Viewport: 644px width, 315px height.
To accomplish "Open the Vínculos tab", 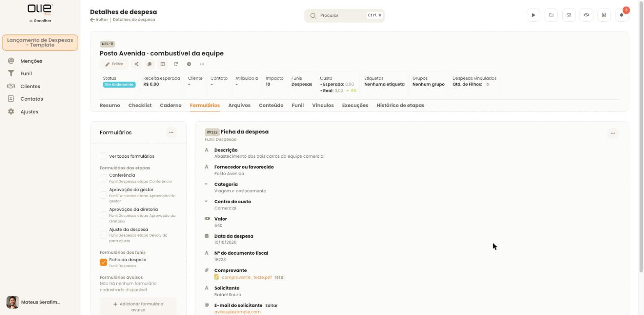I will pyautogui.click(x=323, y=106).
